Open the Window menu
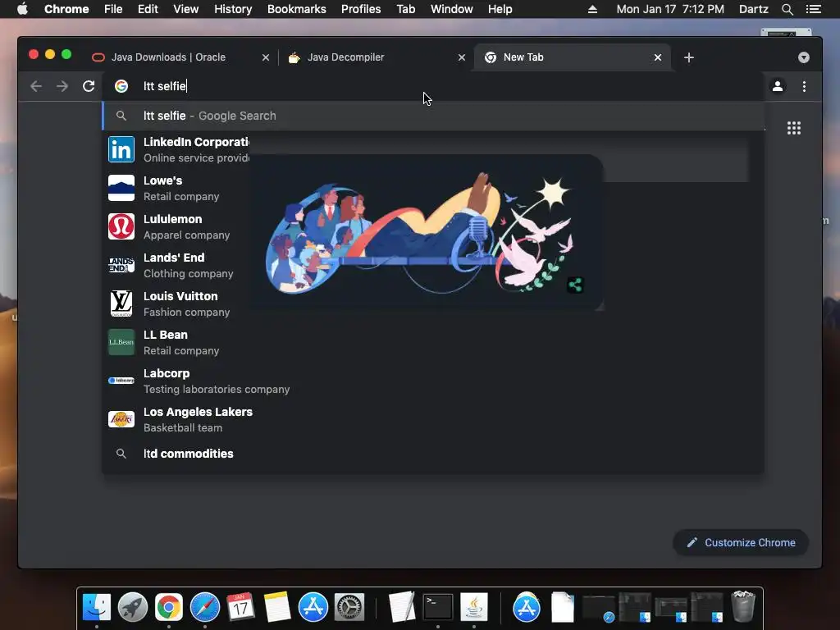The width and height of the screenshot is (840, 630). [452, 9]
